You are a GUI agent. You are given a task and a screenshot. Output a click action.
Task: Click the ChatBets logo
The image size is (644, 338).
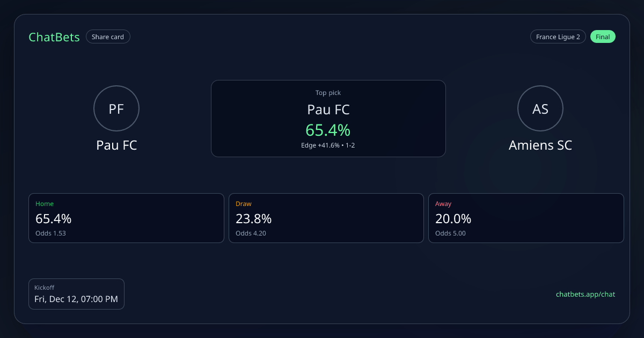click(54, 37)
